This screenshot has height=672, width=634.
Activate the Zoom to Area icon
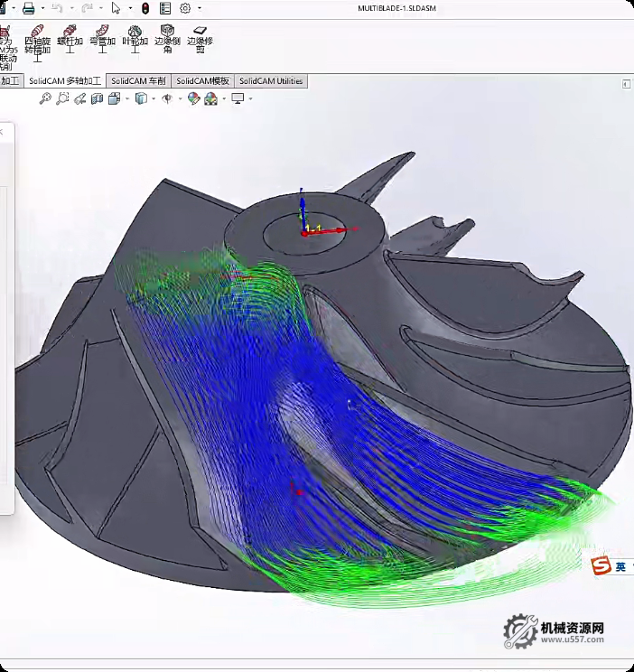pyautogui.click(x=62, y=98)
